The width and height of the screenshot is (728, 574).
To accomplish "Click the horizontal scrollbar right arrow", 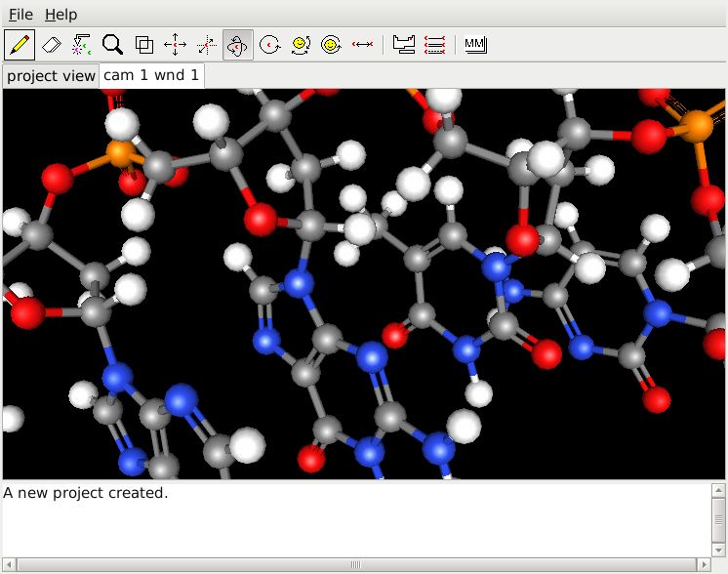I will point(704,564).
